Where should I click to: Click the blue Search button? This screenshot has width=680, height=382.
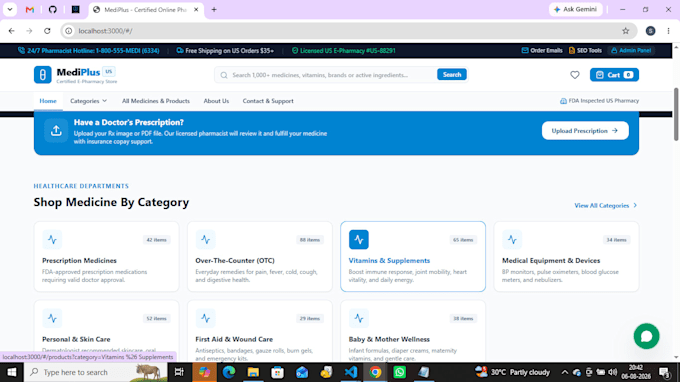point(451,75)
